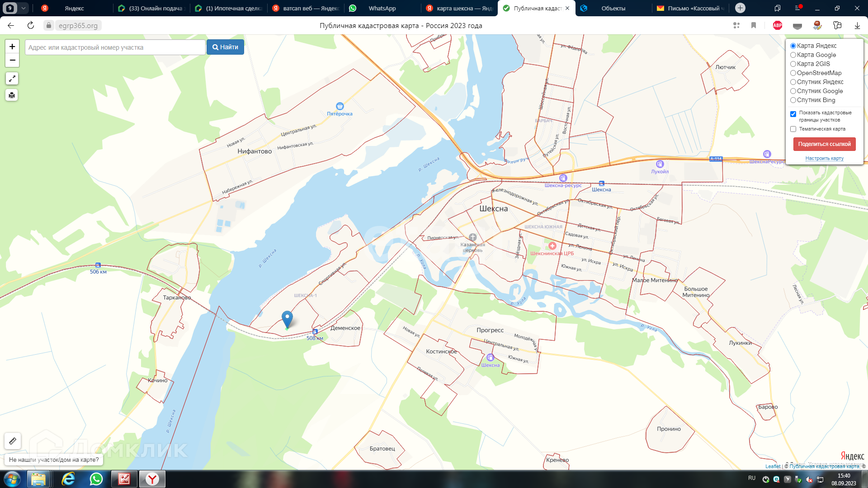
Task: Zoom out with the minus button
Action: click(x=12, y=60)
